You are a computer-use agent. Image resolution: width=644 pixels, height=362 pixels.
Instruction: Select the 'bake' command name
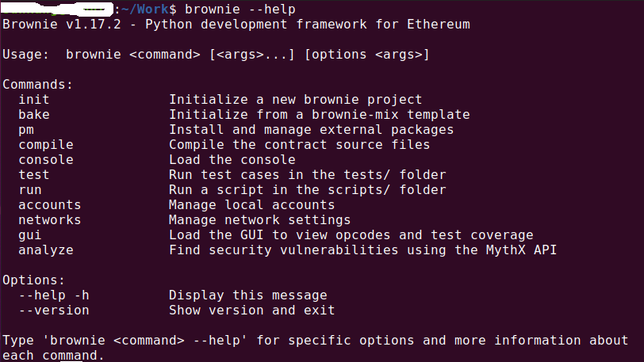click(33, 115)
